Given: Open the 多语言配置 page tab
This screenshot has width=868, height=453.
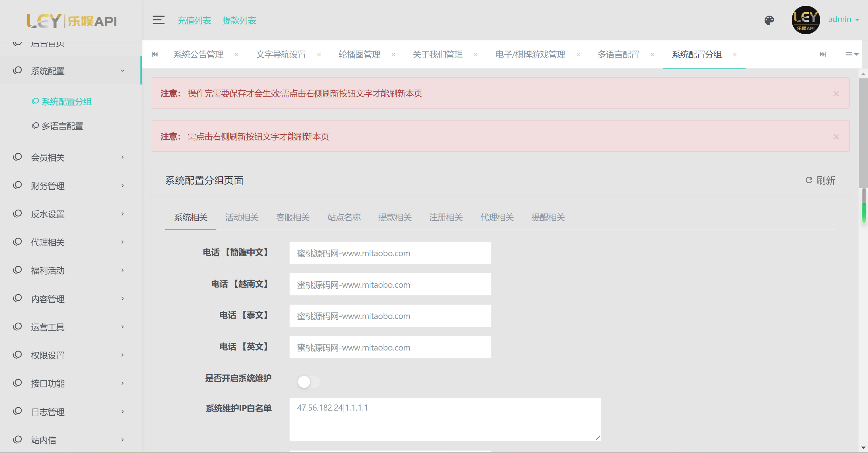Looking at the screenshot, I should [618, 54].
